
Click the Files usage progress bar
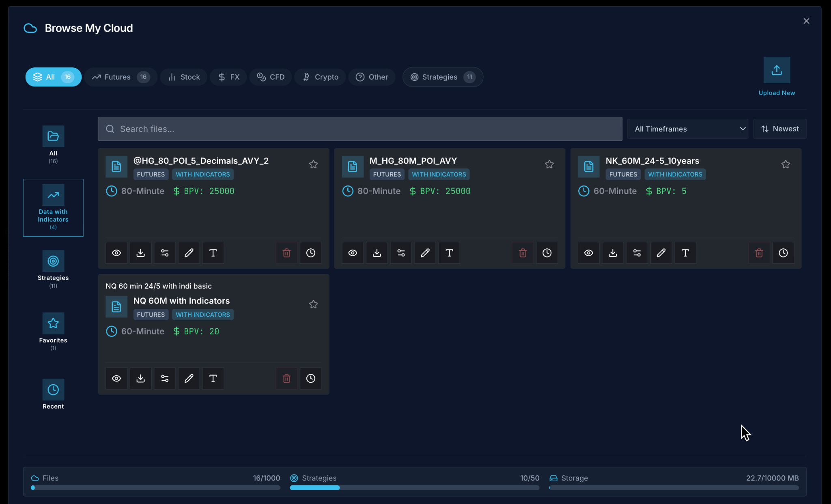click(155, 488)
